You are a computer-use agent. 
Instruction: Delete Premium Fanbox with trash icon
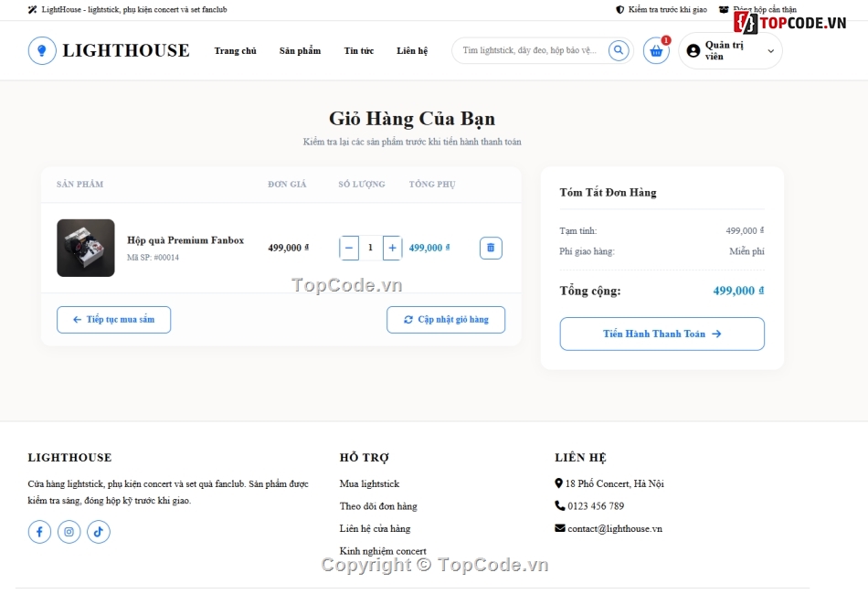pyautogui.click(x=491, y=248)
